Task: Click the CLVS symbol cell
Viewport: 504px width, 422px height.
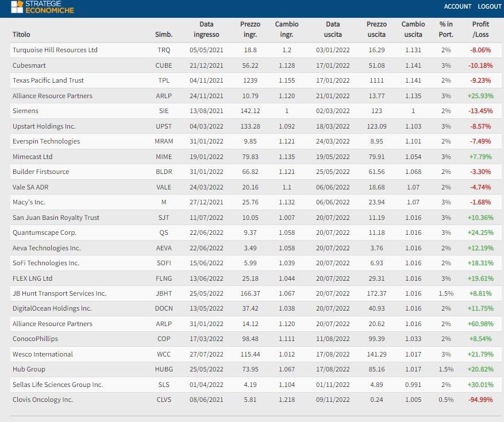Action: (164, 400)
